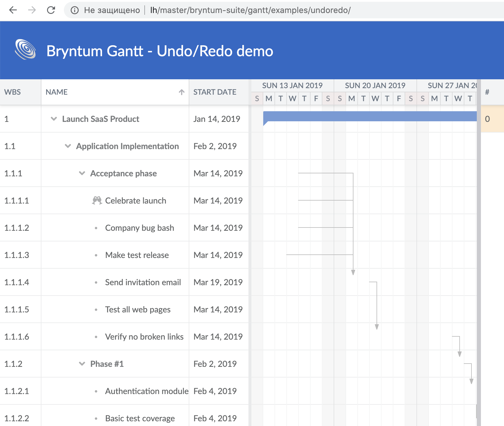Select the Verify no broken links task row
Screen dimensions: 504x426
144,336
